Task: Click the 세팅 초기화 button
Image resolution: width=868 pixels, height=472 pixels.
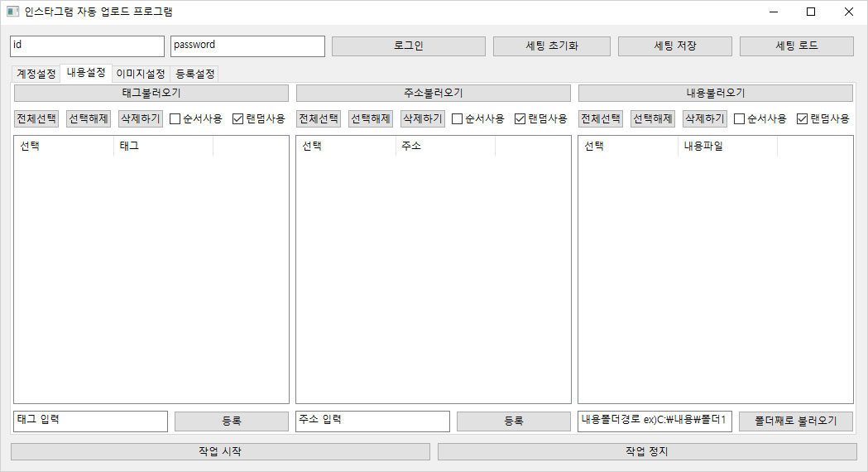Action: click(x=552, y=46)
